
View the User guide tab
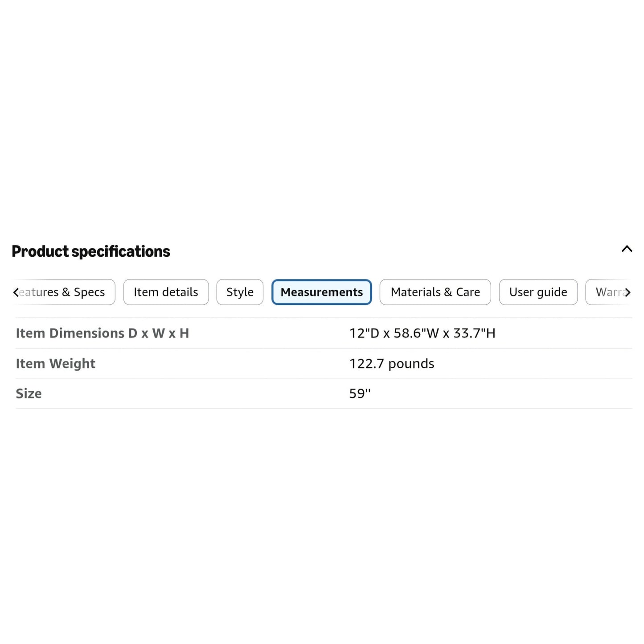point(538,292)
